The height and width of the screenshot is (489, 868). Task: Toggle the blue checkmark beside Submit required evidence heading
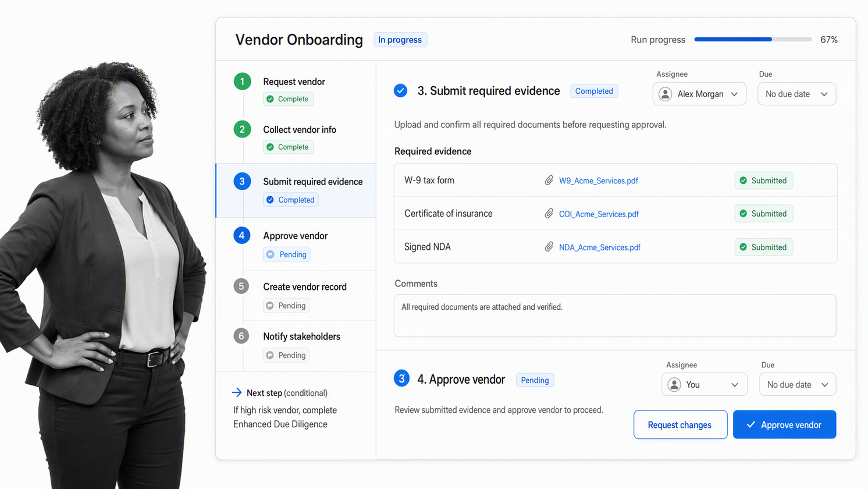pos(400,91)
